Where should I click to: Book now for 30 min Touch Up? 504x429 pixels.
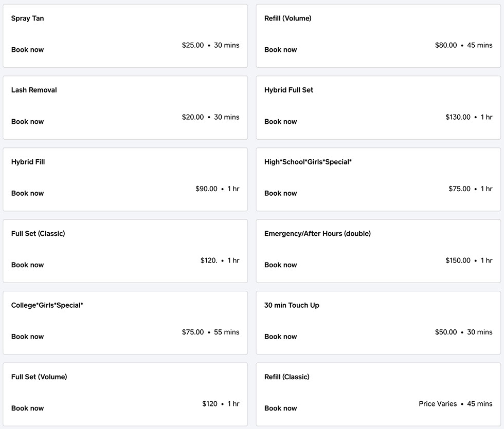pos(280,337)
